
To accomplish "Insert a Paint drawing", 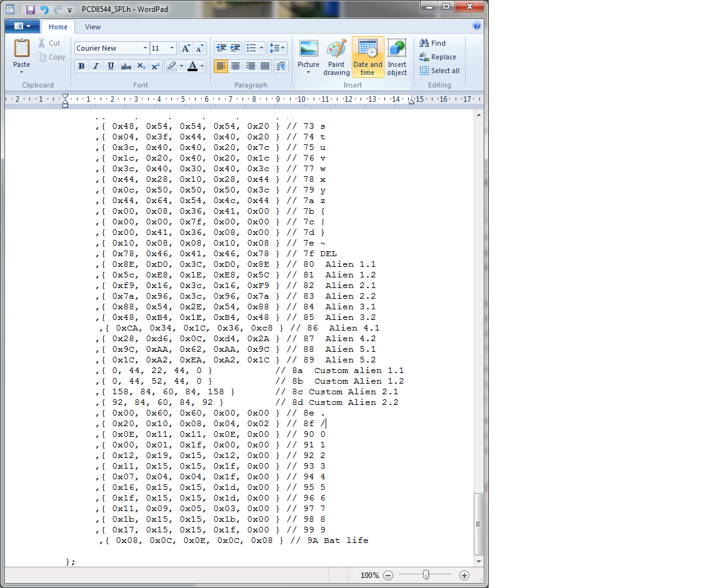I will [x=336, y=57].
